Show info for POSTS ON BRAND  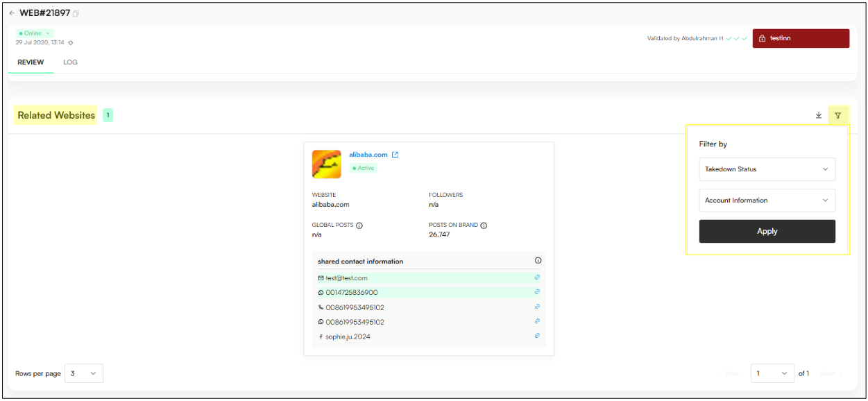[x=484, y=225]
